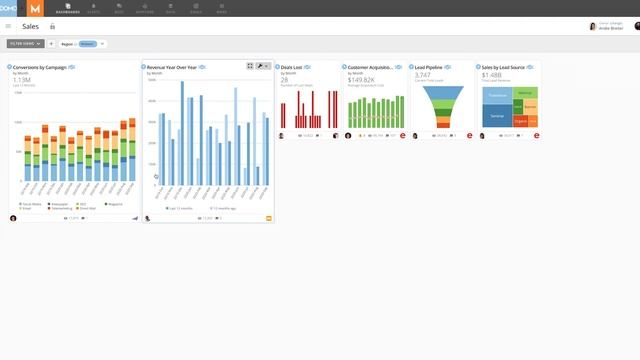Open wrench options menu on Revenue card

262,66
